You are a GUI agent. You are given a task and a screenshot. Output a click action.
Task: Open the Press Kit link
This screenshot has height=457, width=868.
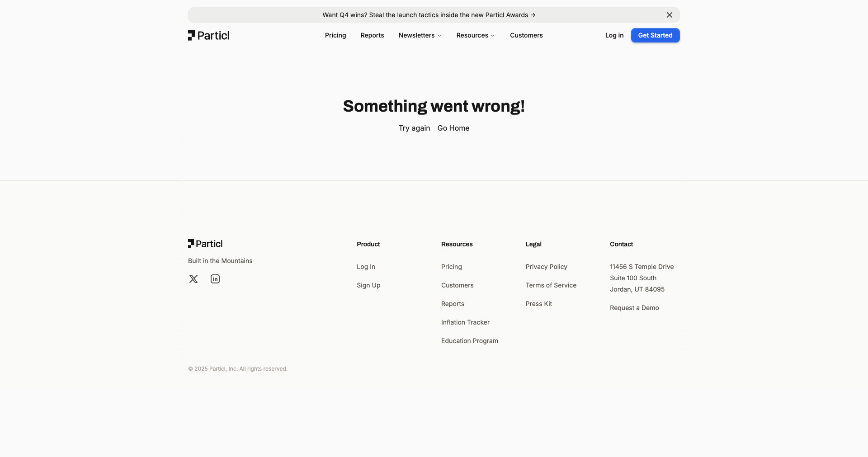pyautogui.click(x=538, y=304)
